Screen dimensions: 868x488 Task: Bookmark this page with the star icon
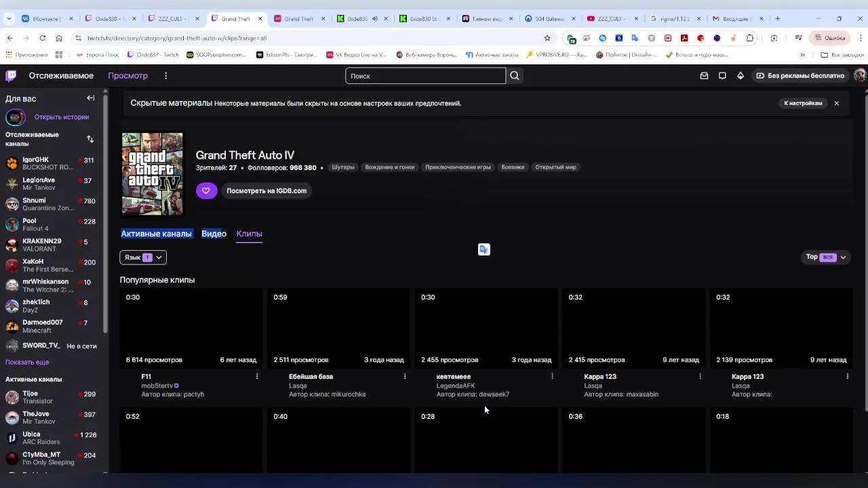(x=547, y=38)
